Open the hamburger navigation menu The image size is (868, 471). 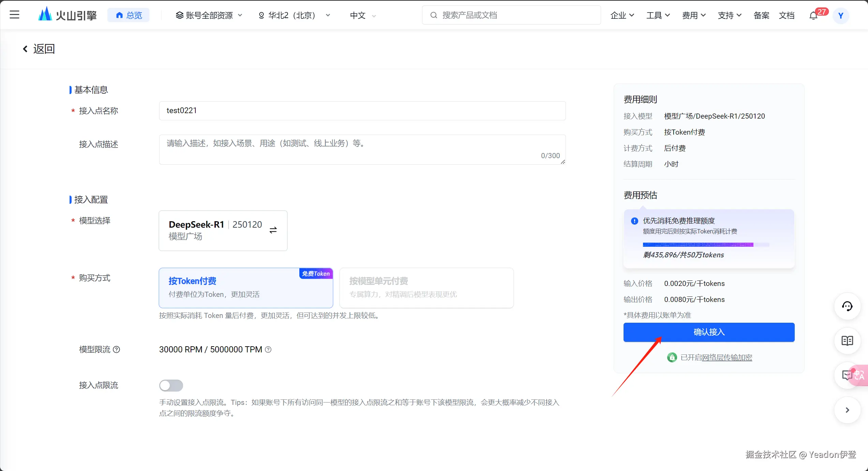(14, 15)
